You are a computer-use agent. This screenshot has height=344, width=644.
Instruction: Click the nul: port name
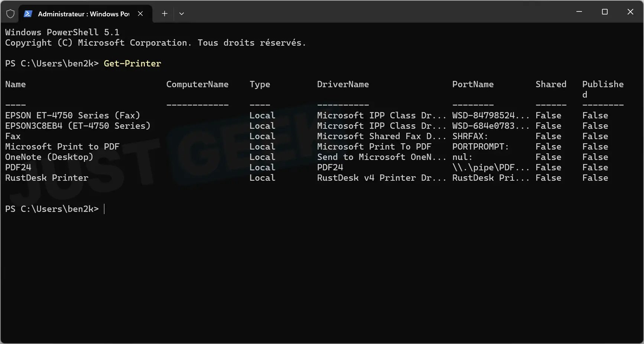[462, 157]
